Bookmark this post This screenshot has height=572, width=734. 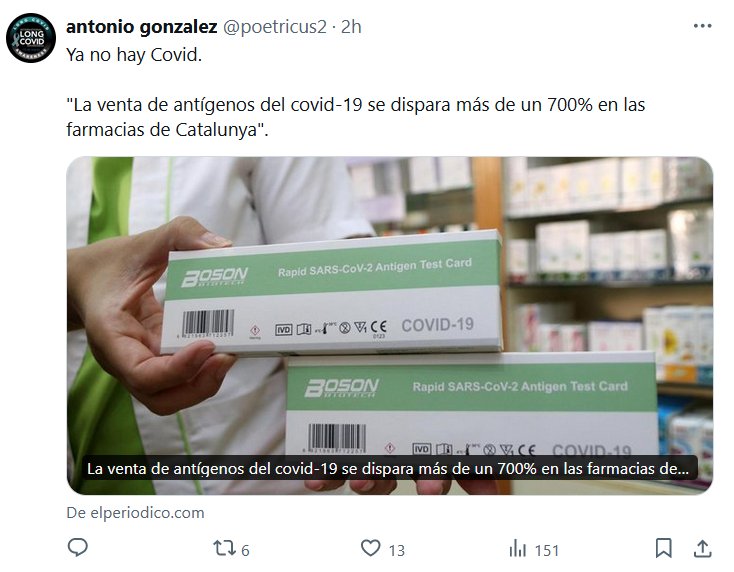click(663, 548)
